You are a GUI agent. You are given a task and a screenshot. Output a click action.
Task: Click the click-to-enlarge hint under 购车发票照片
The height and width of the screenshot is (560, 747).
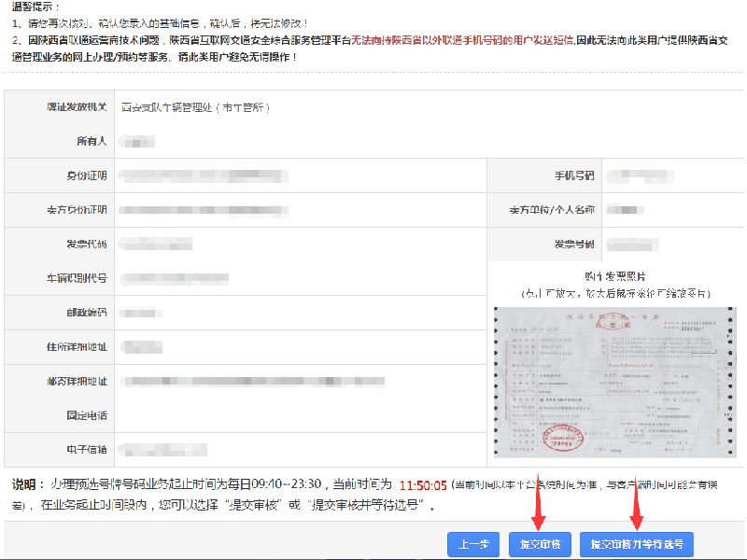click(615, 293)
